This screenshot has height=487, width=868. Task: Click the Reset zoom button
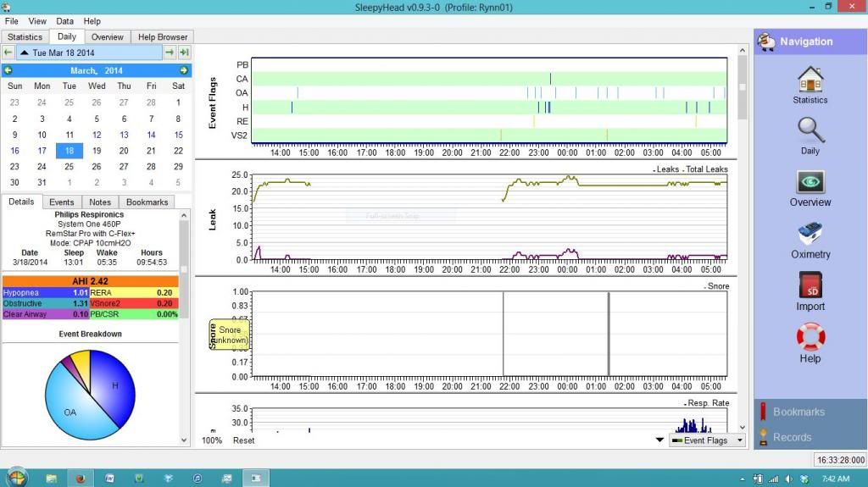(244, 440)
